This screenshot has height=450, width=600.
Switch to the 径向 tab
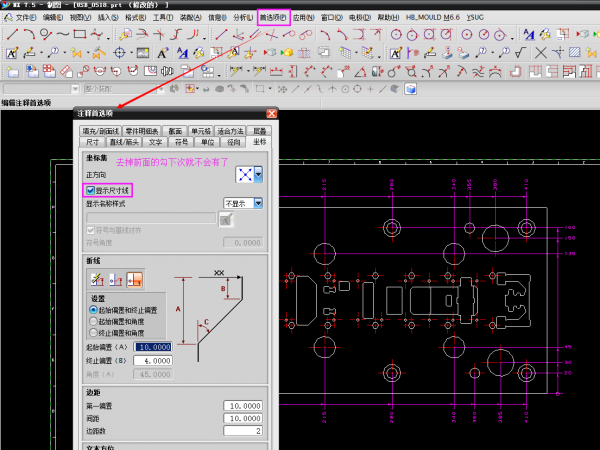233,142
